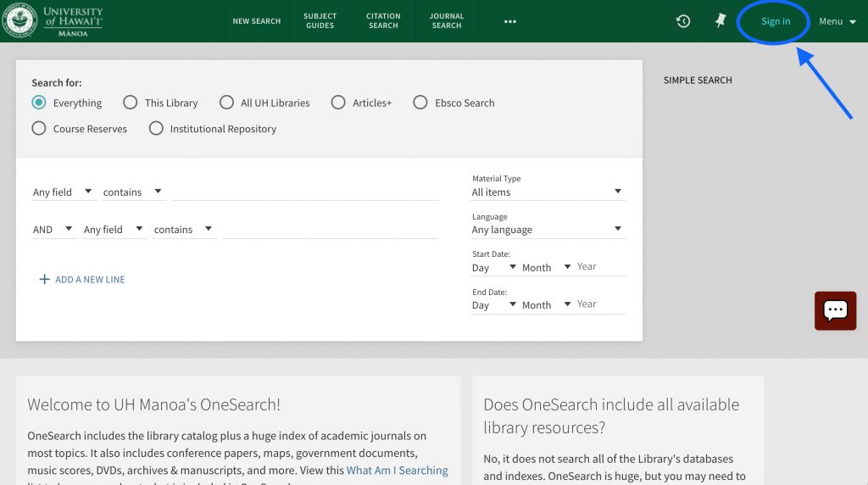Click the first row search term input field

click(305, 192)
